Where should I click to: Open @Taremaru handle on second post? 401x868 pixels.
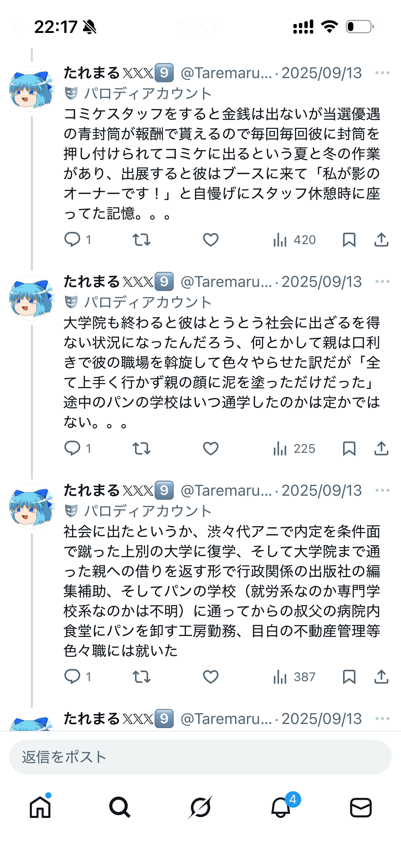pyautogui.click(x=226, y=281)
